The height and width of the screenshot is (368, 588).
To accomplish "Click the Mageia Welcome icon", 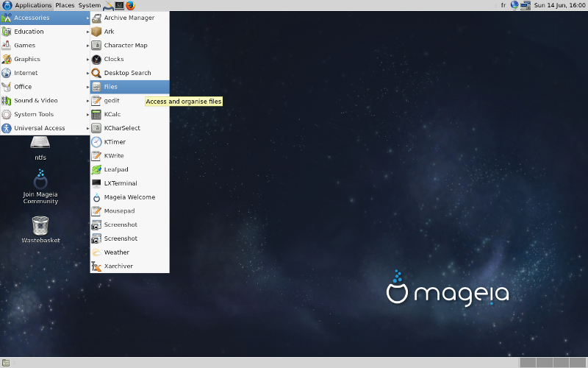I will 96,197.
